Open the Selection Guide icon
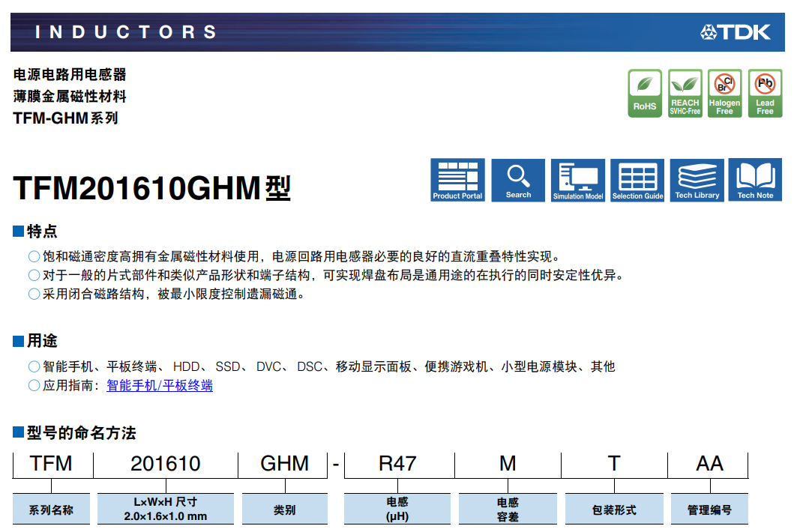Viewport: 812px width, 532px height. (x=637, y=180)
